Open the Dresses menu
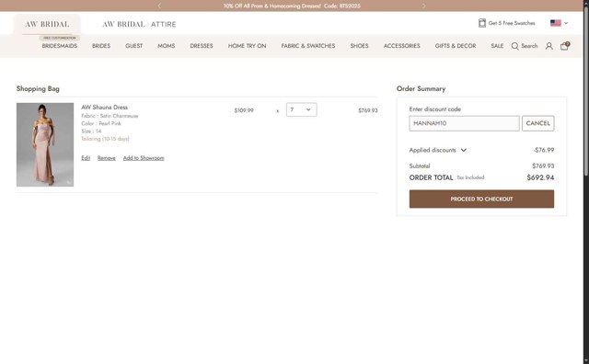The height and width of the screenshot is (364, 589). pyautogui.click(x=202, y=46)
